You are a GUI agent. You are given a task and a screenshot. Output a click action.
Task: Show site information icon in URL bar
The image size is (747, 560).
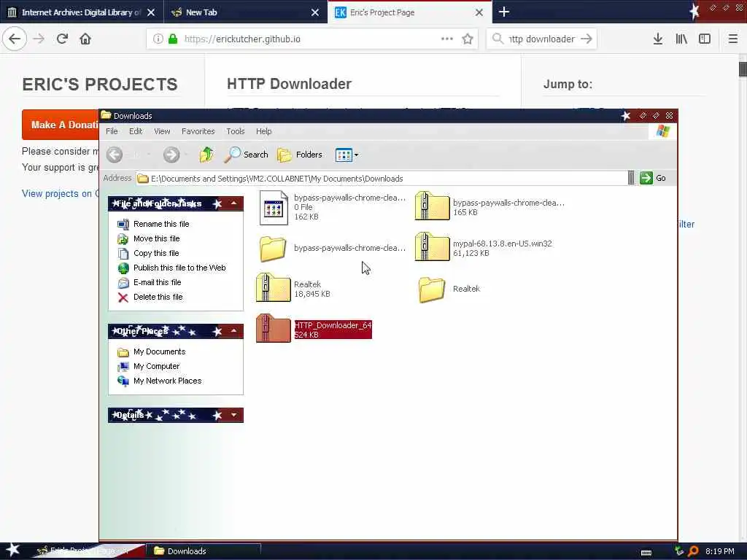pos(158,39)
